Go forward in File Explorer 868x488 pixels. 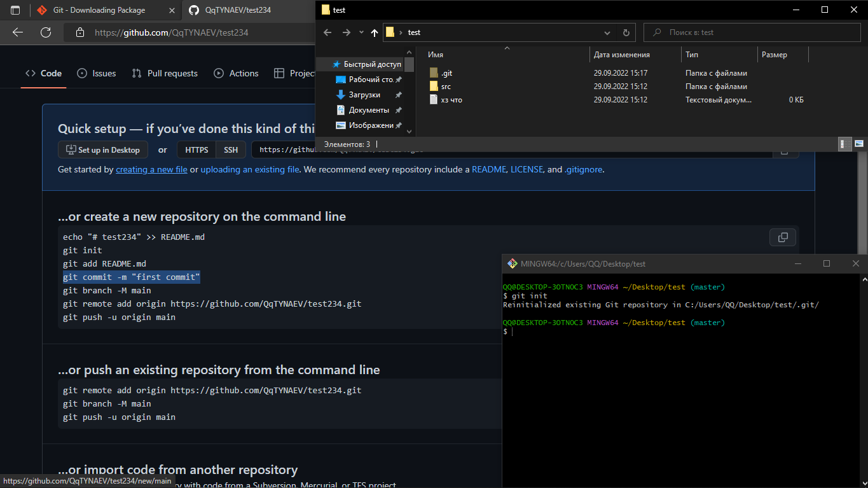point(347,32)
